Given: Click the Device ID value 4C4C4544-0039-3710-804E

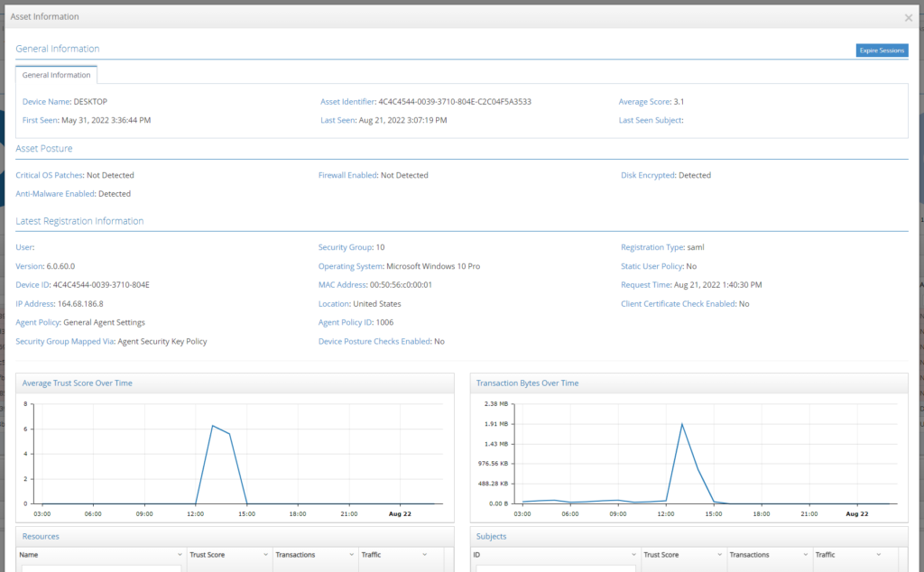Looking at the screenshot, I should pos(101,285).
